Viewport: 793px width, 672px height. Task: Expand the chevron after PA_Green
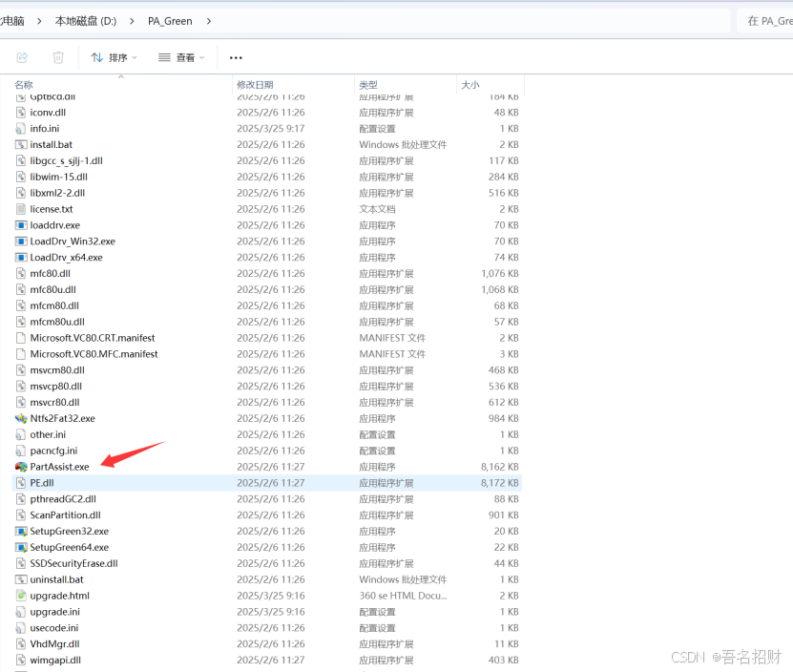209,21
